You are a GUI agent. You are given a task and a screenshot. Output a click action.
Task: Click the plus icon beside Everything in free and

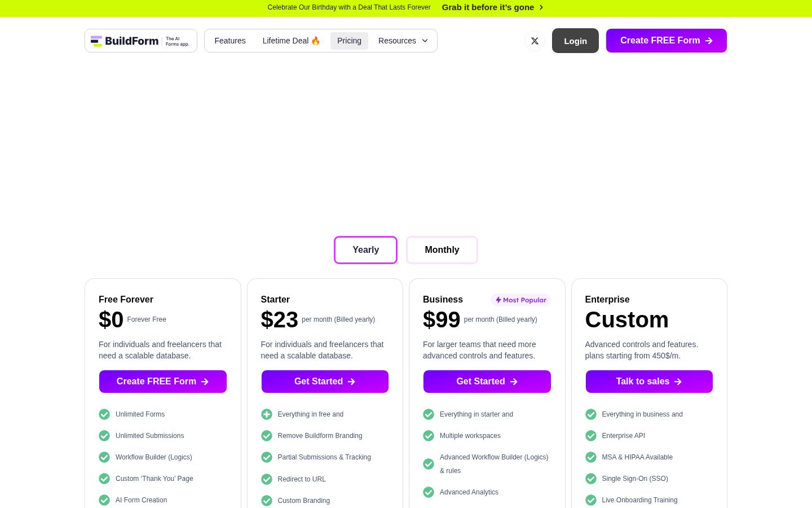[267, 414]
